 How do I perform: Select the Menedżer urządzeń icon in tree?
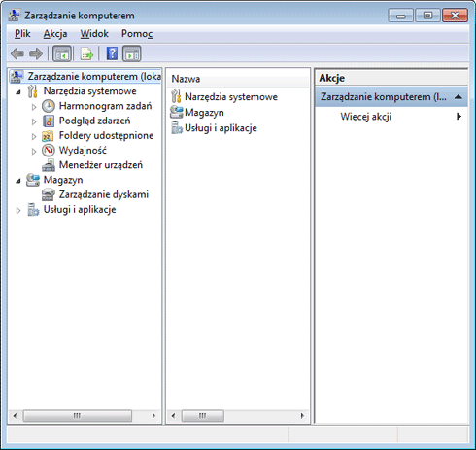click(49, 165)
